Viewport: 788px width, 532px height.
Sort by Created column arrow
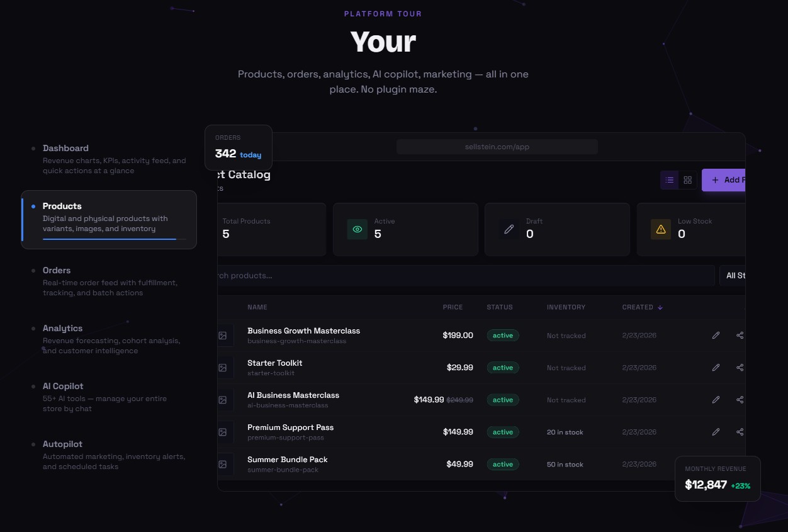pos(660,307)
